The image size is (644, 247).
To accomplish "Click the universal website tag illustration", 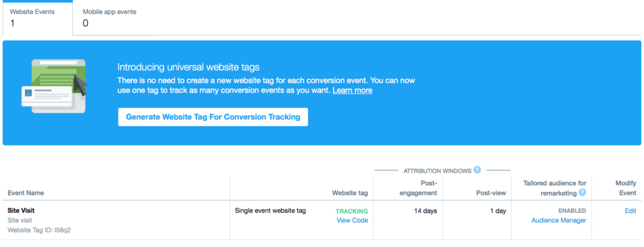I will click(x=55, y=86).
